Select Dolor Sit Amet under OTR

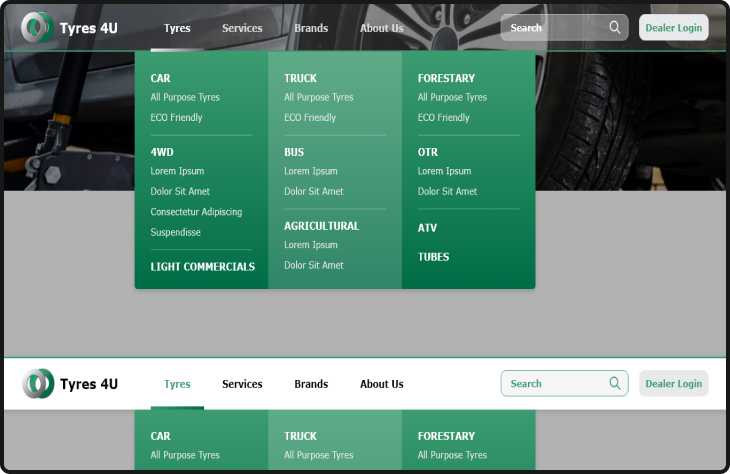[x=447, y=191]
